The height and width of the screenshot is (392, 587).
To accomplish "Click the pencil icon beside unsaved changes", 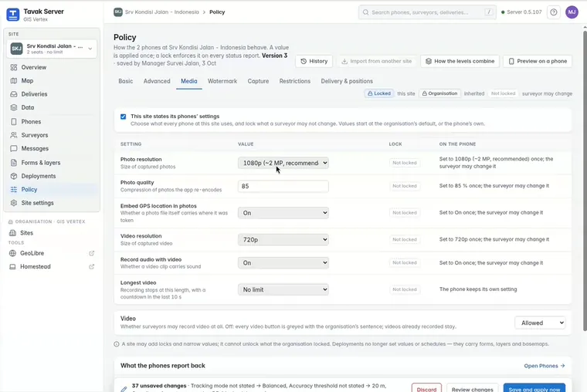I will pos(124,389).
